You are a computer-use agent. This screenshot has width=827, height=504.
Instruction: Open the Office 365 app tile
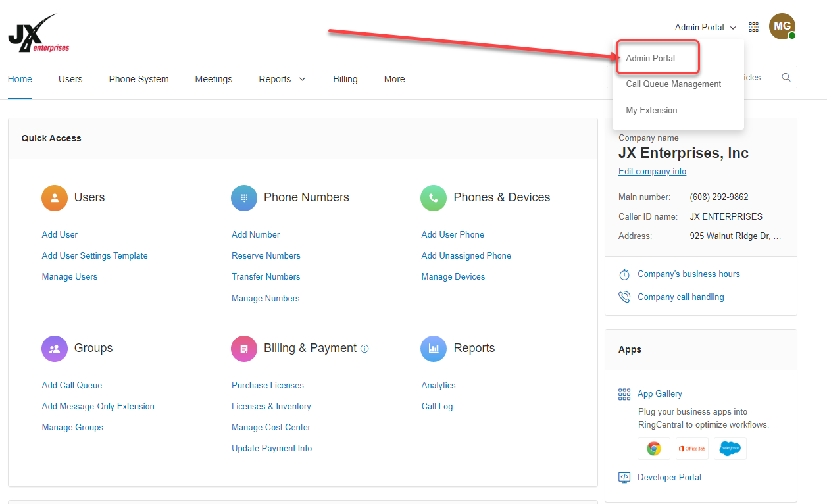tap(692, 448)
